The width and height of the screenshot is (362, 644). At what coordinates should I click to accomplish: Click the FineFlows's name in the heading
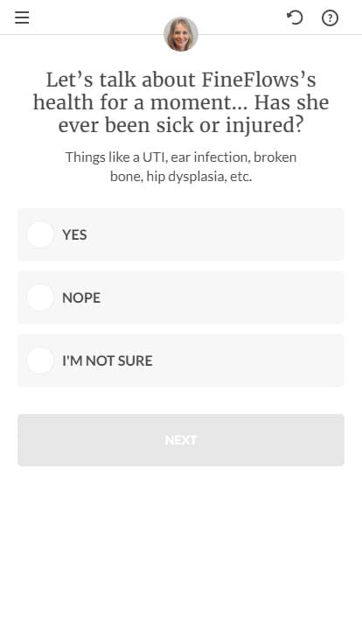click(259, 80)
